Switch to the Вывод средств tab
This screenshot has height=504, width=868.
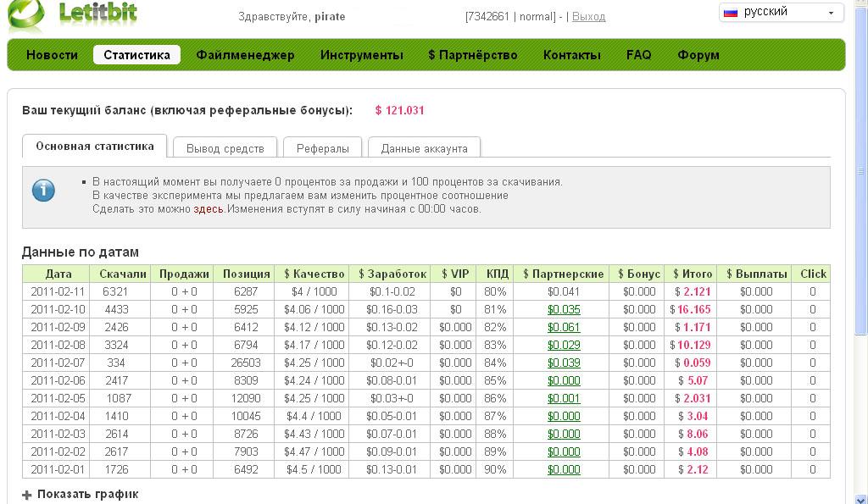tap(225, 148)
